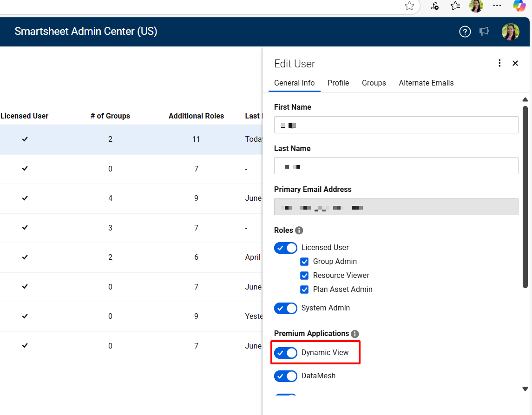The height and width of the screenshot is (415, 532).
Task: Toggle the System Admin switch
Action: point(286,308)
